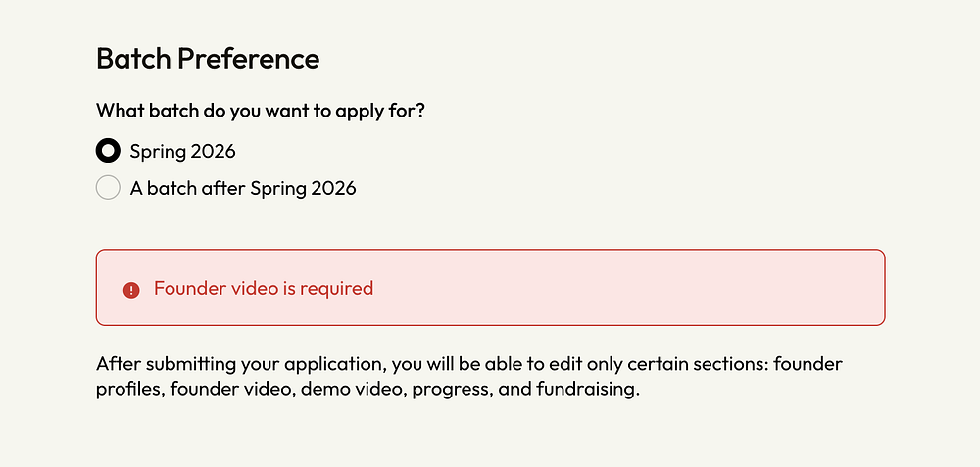Click the empty right side of the red error banner
Viewport: 980px width, 467px height.
click(686, 288)
